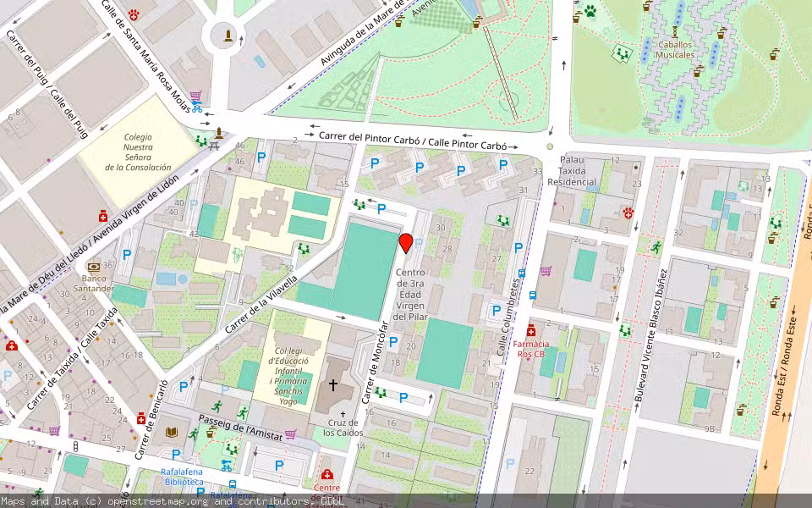The image size is (812, 508).
Task: Click the Rafalafena Biblioteca library book icon
Action: coord(172,431)
